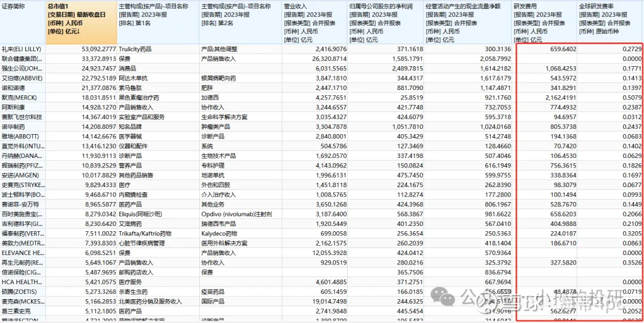
Task: Select the 艾伯维(ABBVIE) row name
Action: [22, 78]
